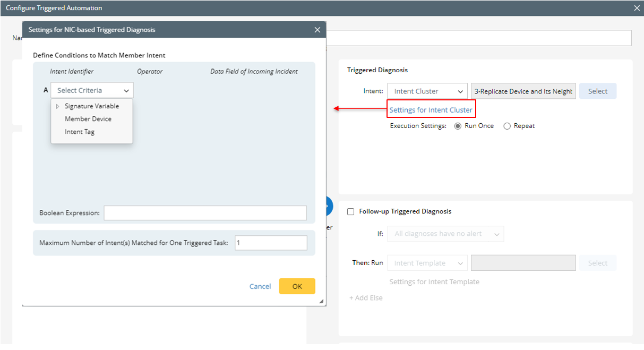
Task: Open the Select Criteria dropdown
Action: click(x=92, y=90)
